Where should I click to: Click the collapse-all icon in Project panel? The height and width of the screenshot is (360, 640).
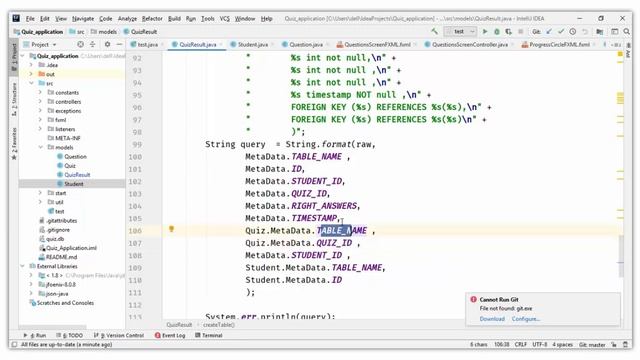[93, 44]
